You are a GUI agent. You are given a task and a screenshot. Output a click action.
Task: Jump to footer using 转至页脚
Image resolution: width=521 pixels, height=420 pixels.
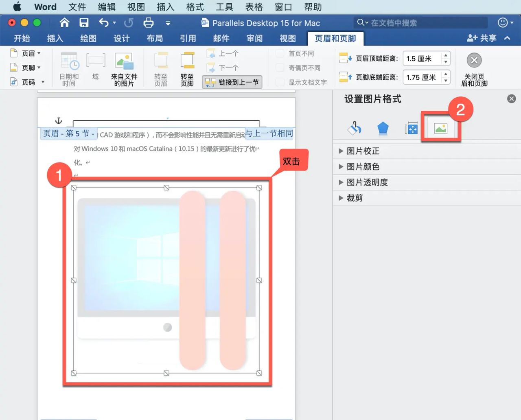pyautogui.click(x=187, y=68)
